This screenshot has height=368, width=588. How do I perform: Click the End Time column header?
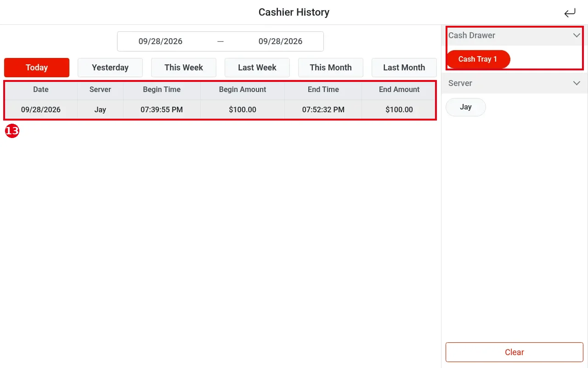click(323, 90)
